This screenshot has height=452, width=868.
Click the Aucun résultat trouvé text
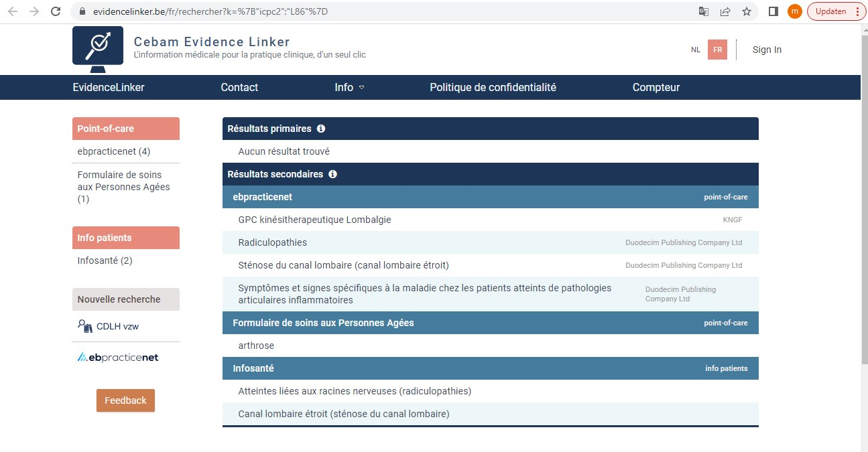(284, 151)
